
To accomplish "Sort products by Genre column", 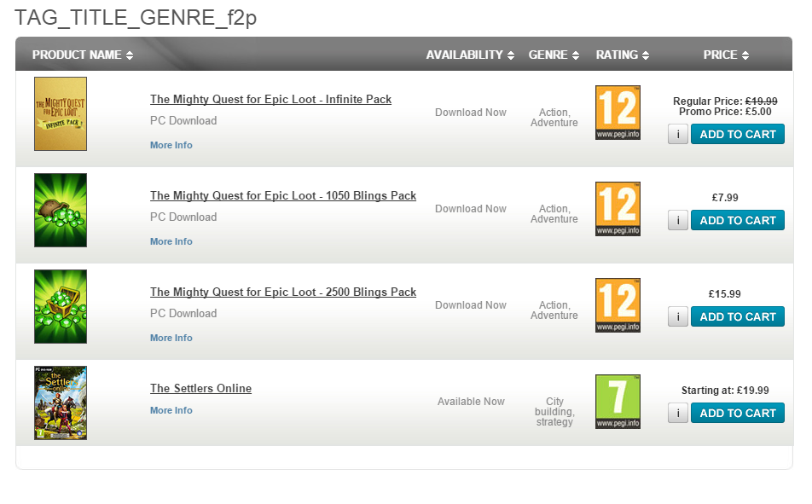I will [x=554, y=55].
